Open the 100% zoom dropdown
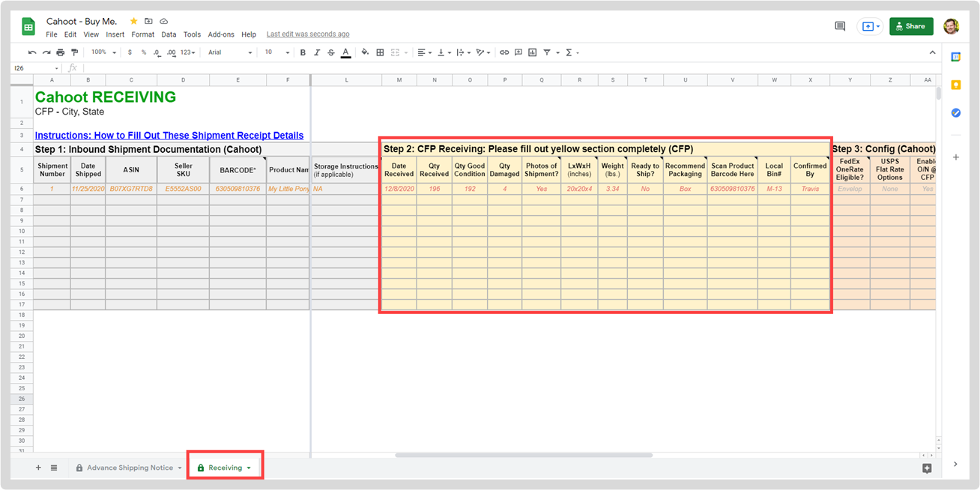 [x=103, y=52]
